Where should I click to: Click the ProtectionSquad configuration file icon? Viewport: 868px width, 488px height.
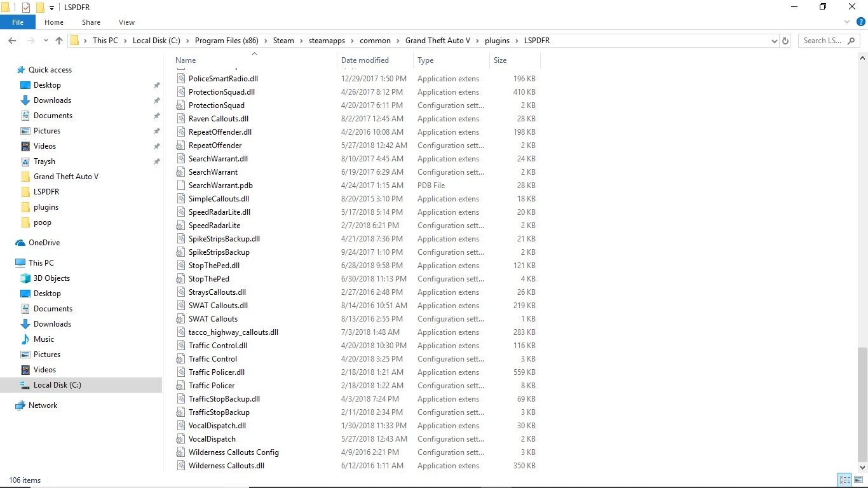pyautogui.click(x=181, y=105)
